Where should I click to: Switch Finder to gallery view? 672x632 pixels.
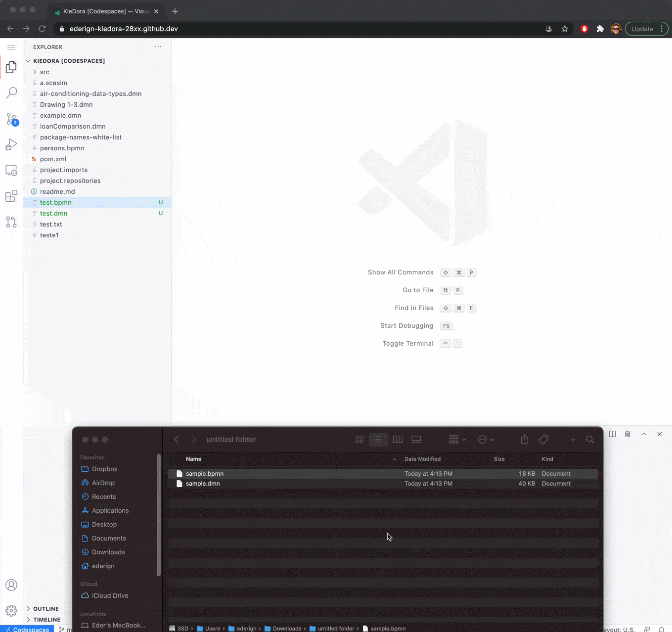click(x=416, y=440)
